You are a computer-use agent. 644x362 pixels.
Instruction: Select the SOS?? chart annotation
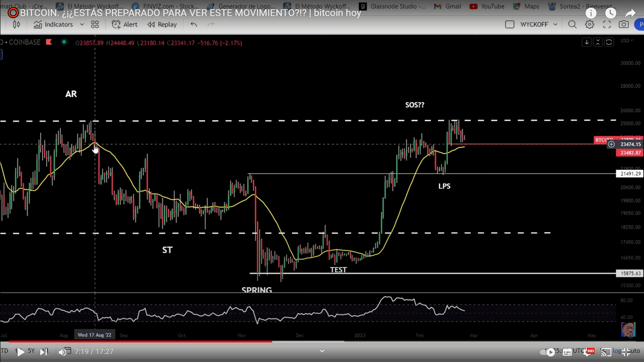tap(415, 105)
